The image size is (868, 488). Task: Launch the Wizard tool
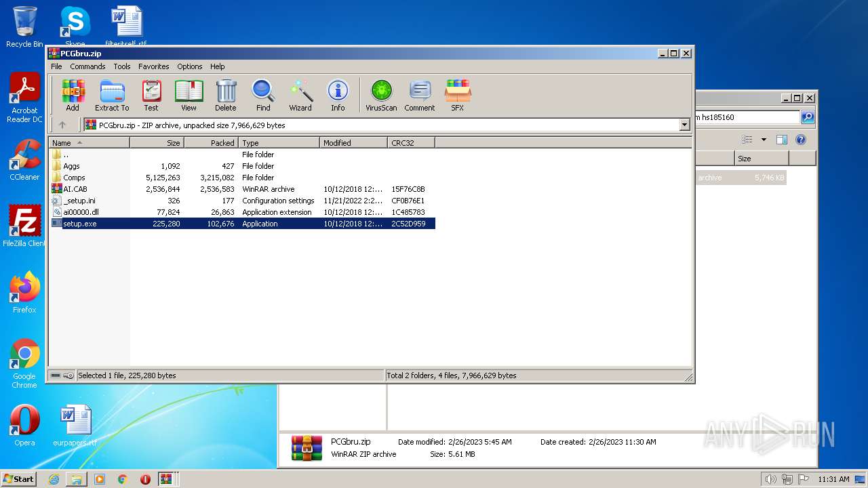(300, 96)
